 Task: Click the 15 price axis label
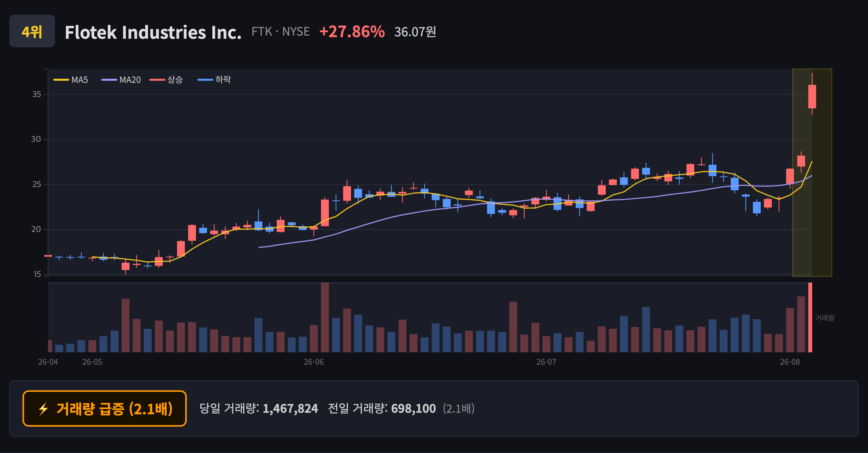point(37,274)
